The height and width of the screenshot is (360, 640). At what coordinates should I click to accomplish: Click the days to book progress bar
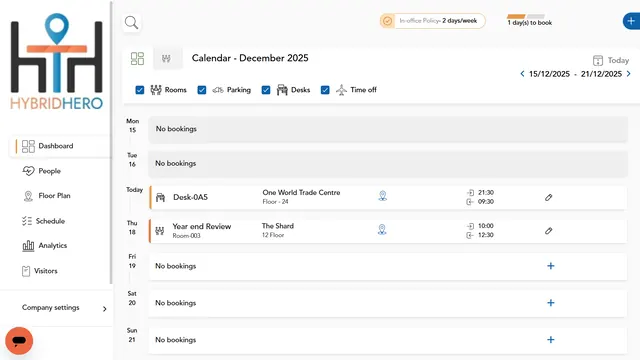(x=526, y=16)
